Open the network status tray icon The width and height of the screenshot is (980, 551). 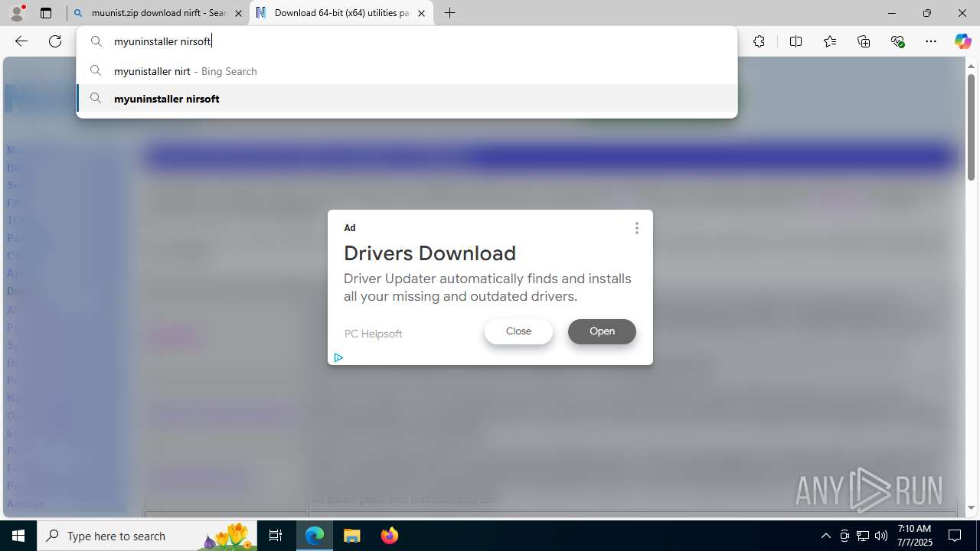863,536
